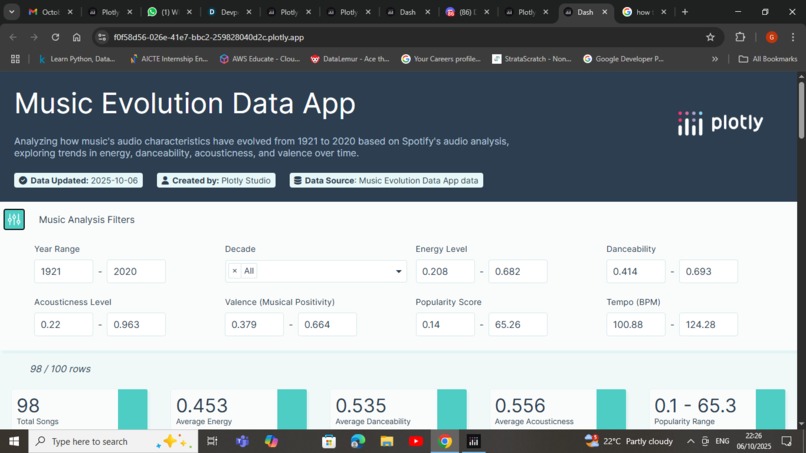806x453 pixels.
Task: Open the All Bookmarks folder
Action: pyautogui.click(x=768, y=59)
